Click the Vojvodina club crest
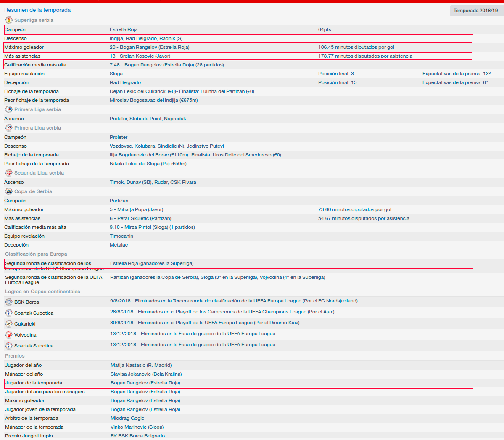The height and width of the screenshot is (440, 504). (x=9, y=335)
